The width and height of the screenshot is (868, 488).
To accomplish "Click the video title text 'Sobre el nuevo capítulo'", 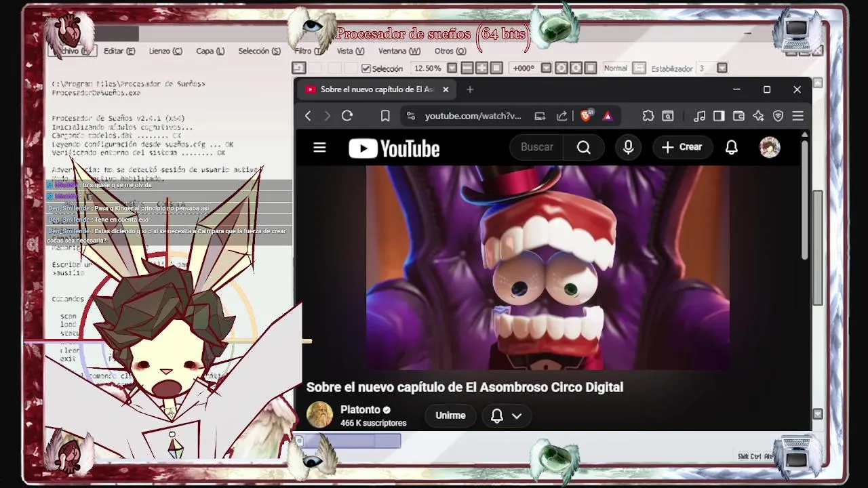I will [465, 387].
